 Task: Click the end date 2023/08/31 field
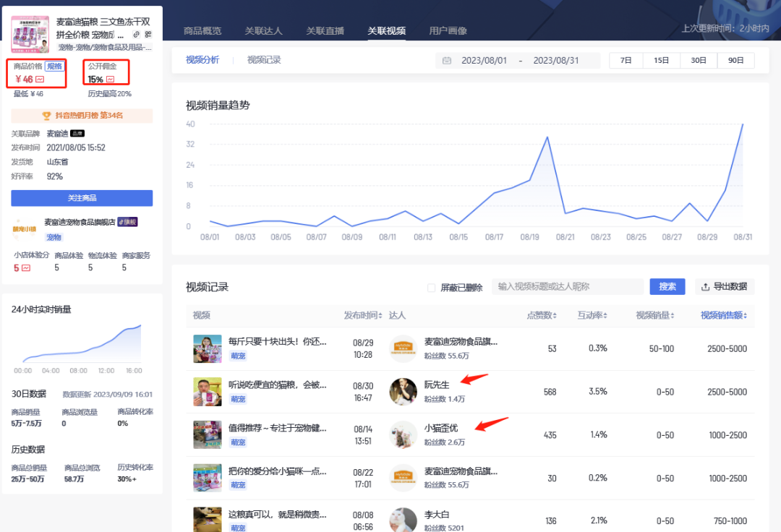(556, 60)
